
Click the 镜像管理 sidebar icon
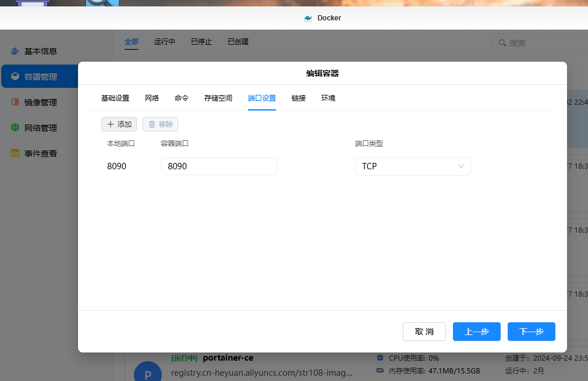pyautogui.click(x=15, y=102)
